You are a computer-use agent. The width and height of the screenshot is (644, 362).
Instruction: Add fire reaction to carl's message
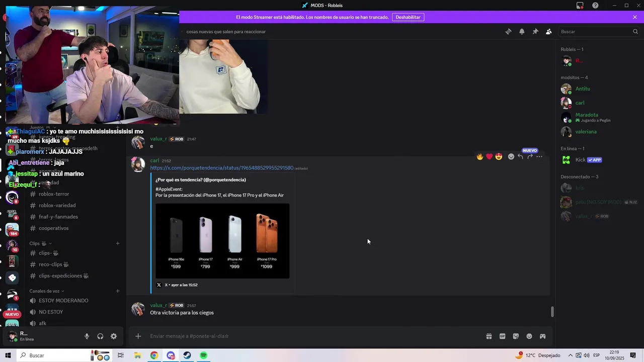coord(480,156)
